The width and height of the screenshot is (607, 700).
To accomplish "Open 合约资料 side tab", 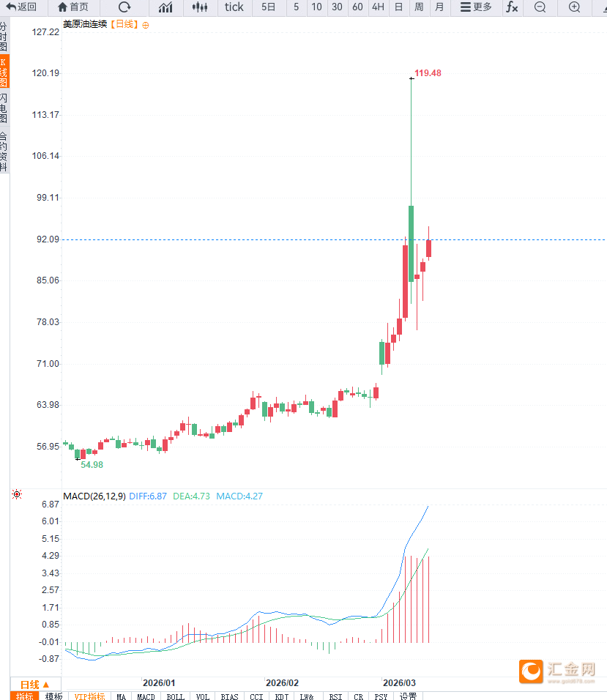I will tap(4, 151).
